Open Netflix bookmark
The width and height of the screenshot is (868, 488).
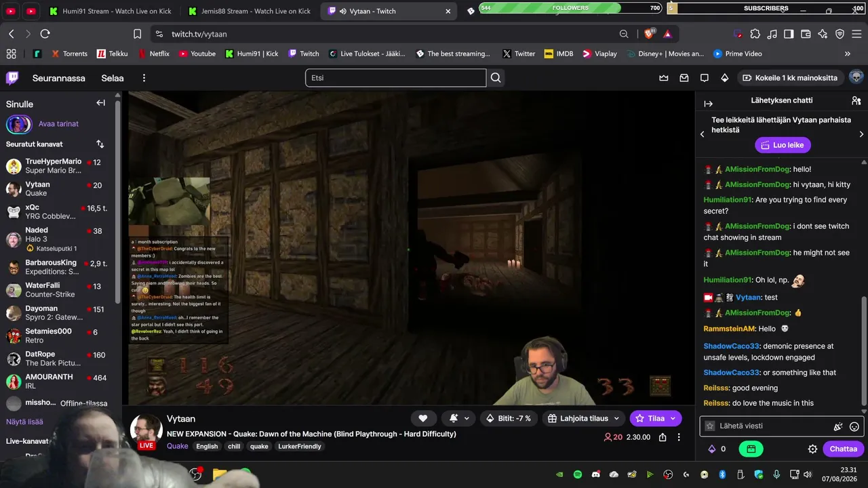[154, 54]
